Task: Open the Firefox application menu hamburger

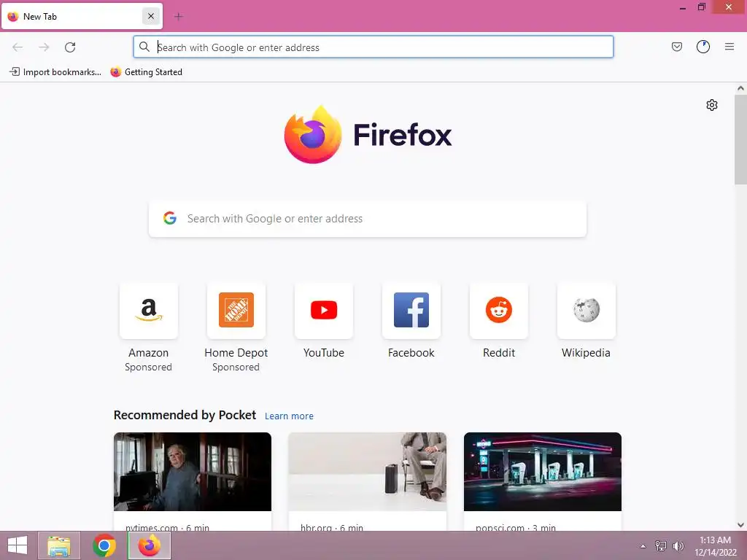Action: pos(729,47)
